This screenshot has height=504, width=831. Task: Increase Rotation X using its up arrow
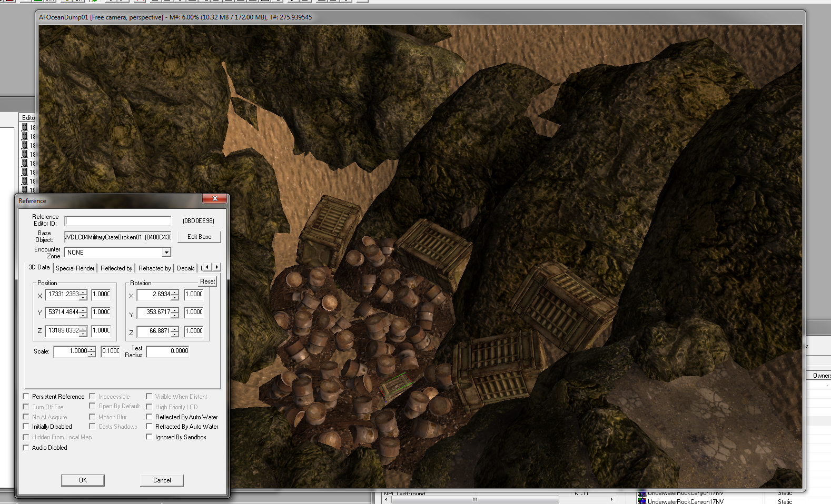click(x=175, y=292)
